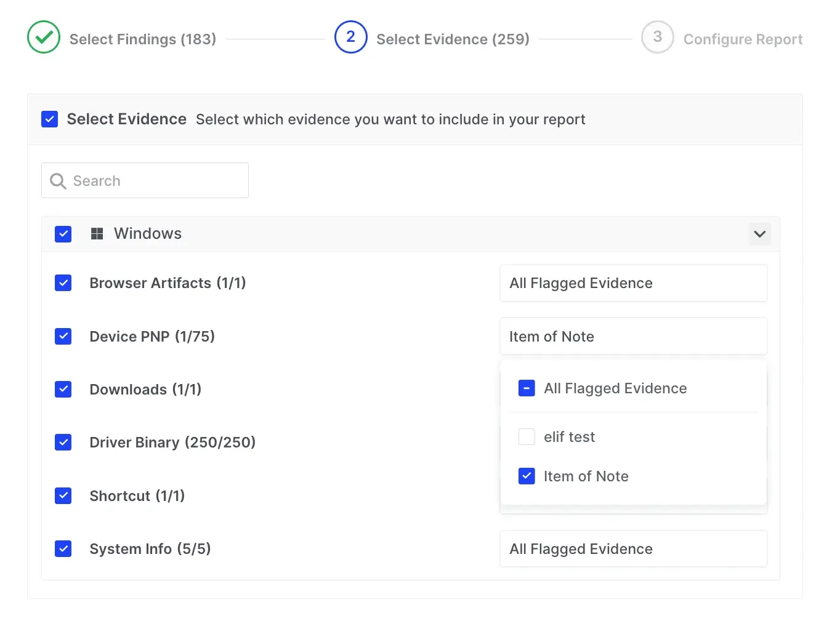Screen dimensions: 840x629
Task: Open the System Info flag dropdown
Action: coord(633,549)
